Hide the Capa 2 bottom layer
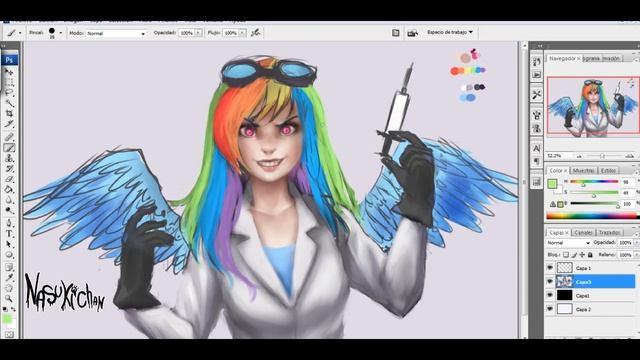Viewport: 640px width, 360px height. pos(550,309)
